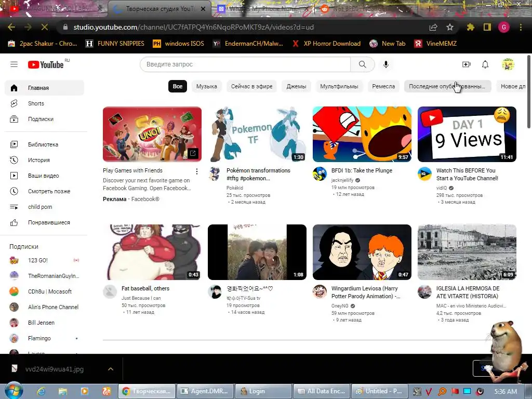Select the Джемы filter chip
The width and height of the screenshot is (532, 399).
[x=296, y=86]
